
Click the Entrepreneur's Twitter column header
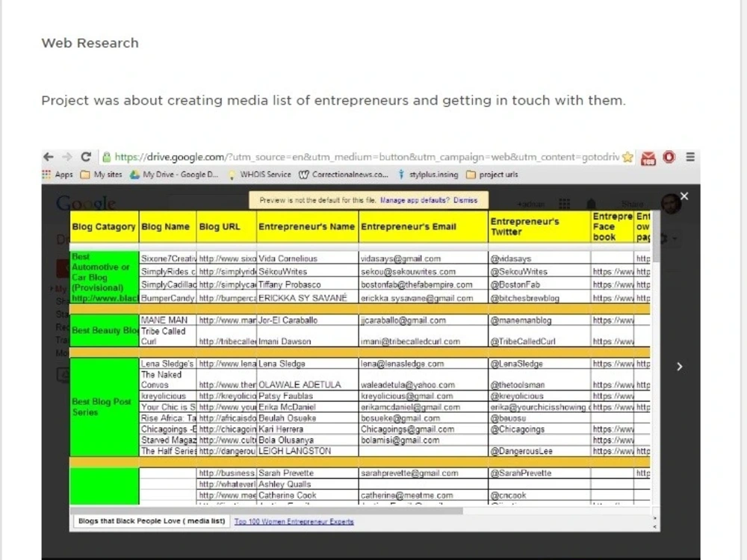[539, 227]
